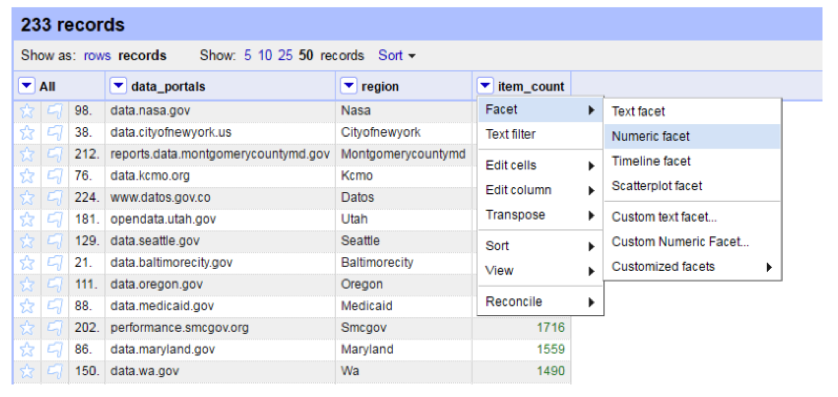Screen dimensions: 838x397
Task: Click the item_count value 1559
Action: [x=551, y=349]
